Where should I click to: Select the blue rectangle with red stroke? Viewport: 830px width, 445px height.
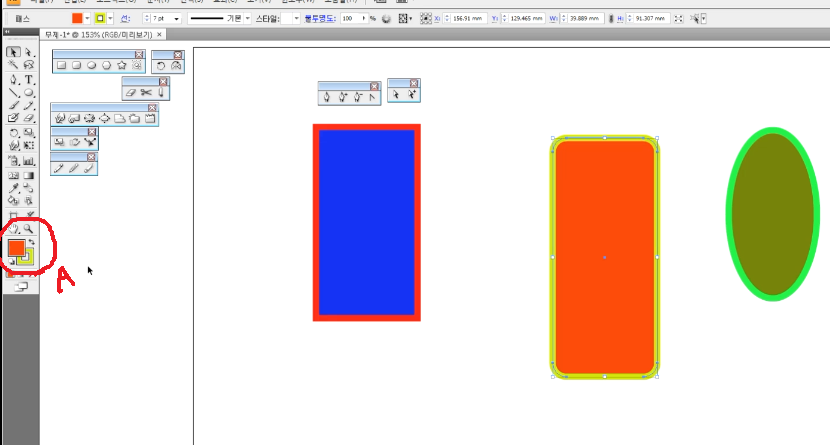[367, 223]
